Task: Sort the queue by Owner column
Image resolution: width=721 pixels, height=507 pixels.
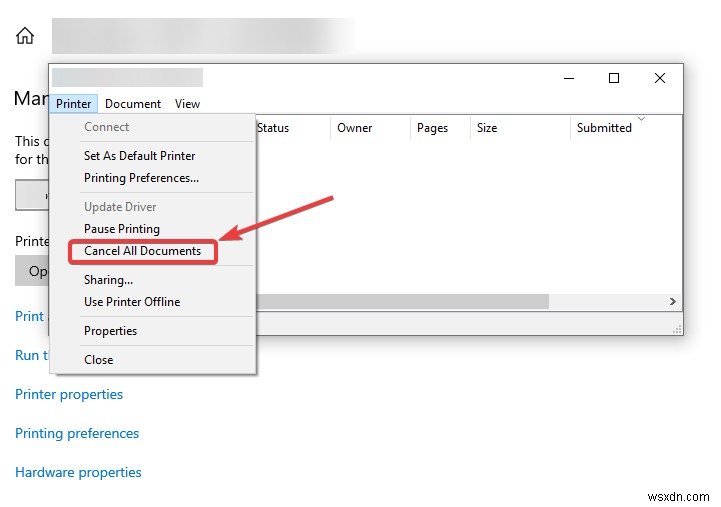Action: (x=370, y=128)
